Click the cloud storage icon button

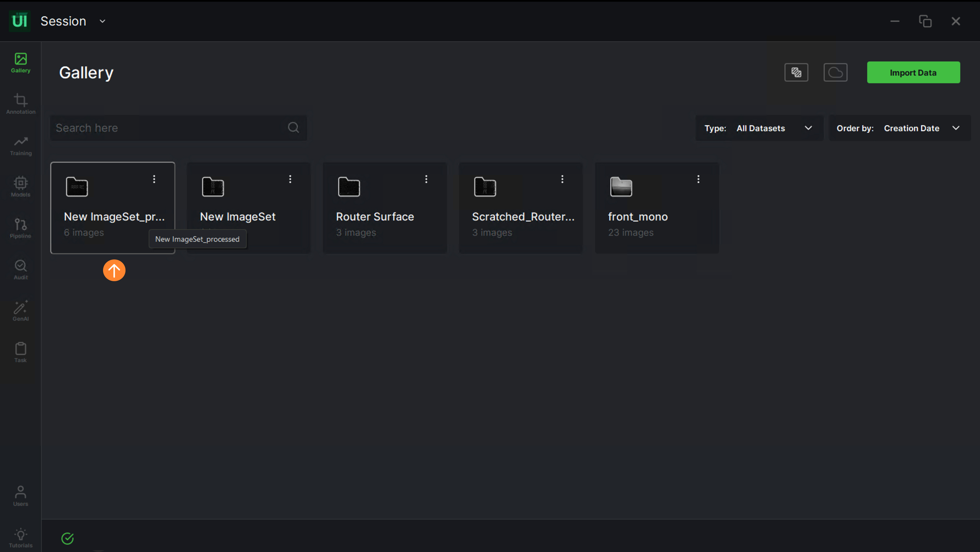click(835, 72)
